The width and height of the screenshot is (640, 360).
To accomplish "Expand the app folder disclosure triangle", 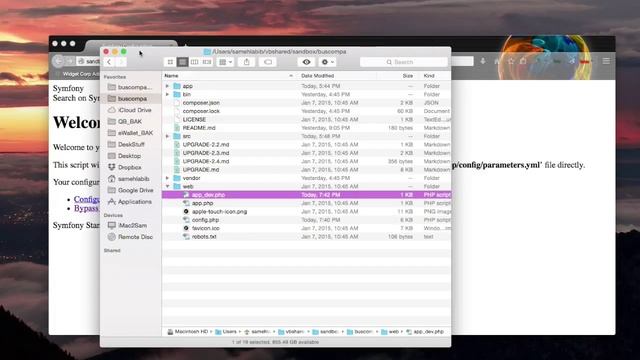I will (167, 86).
